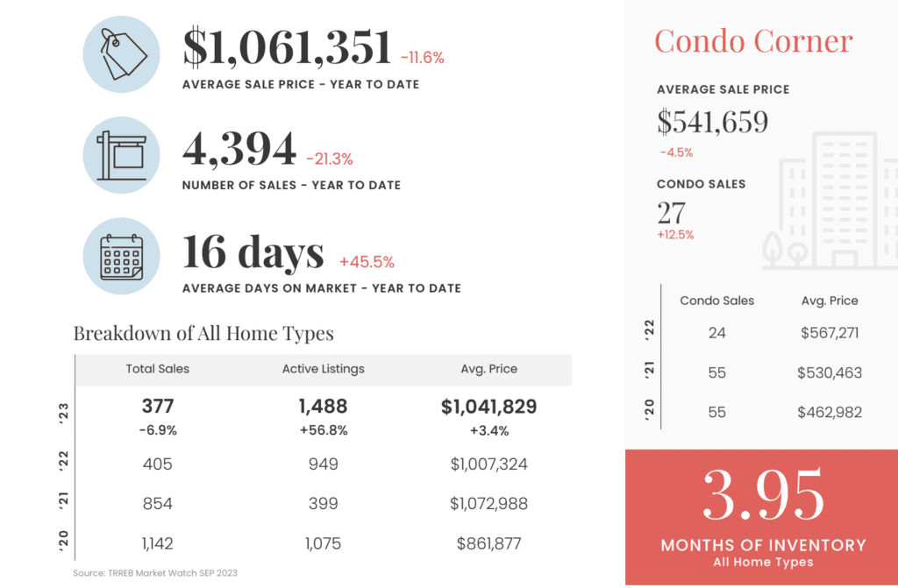Click the 4,394 number of sales figure

[x=239, y=148]
